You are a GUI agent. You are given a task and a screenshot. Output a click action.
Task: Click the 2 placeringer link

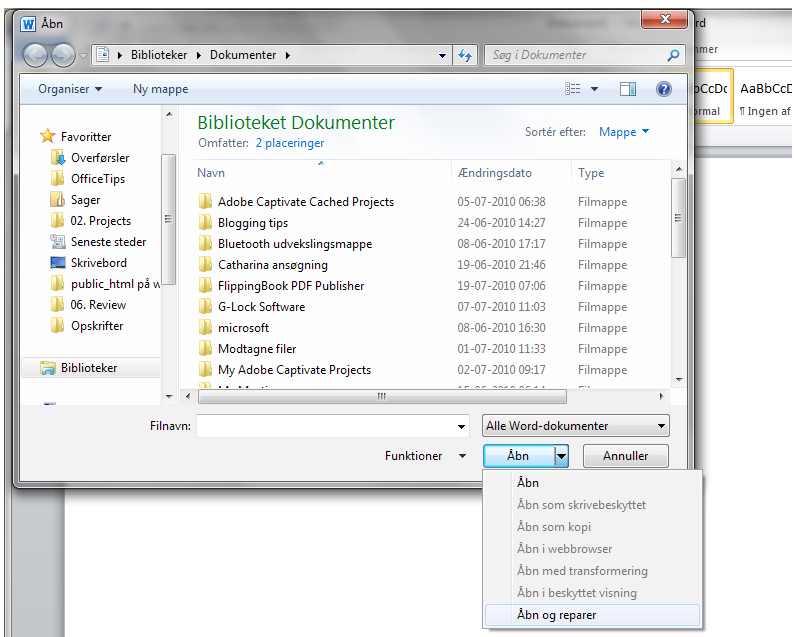click(x=290, y=143)
